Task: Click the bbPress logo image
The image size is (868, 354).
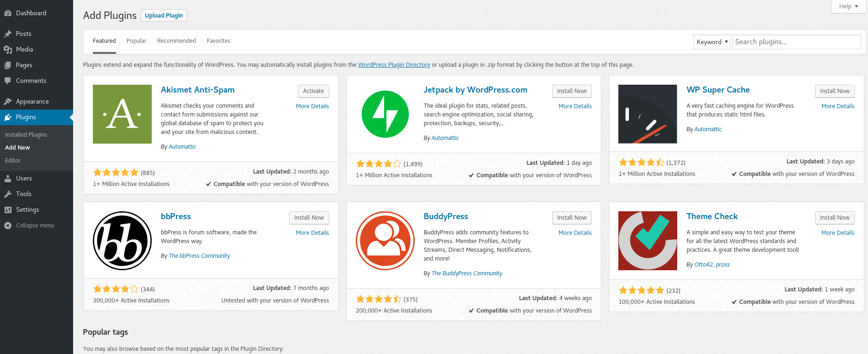Action: [x=122, y=241]
